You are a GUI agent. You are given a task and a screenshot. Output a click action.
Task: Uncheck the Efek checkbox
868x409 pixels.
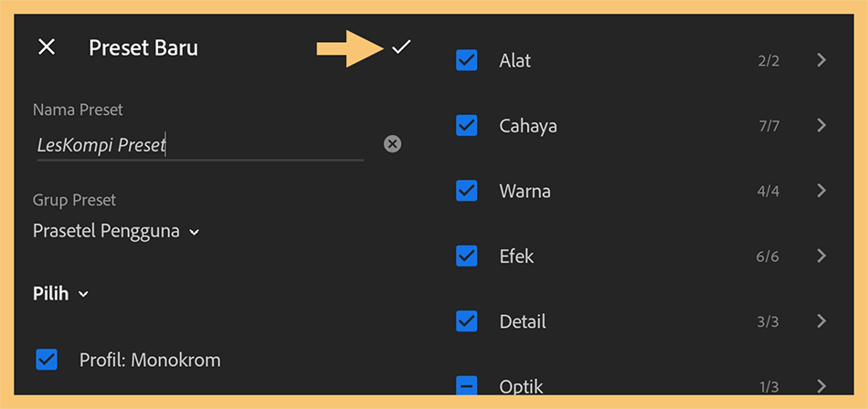467,256
